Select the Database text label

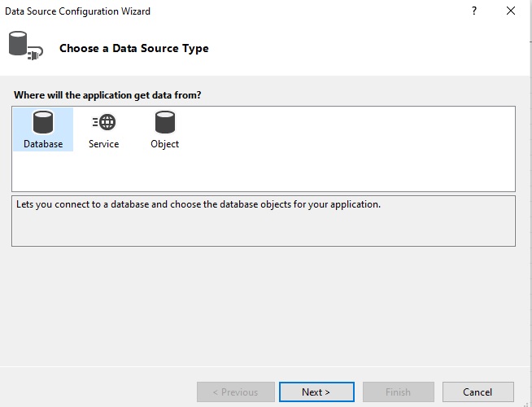point(43,144)
